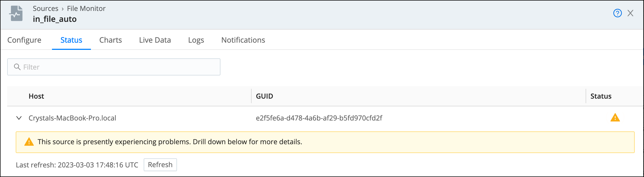Open help via question mark icon
The image size is (644, 177).
click(617, 13)
